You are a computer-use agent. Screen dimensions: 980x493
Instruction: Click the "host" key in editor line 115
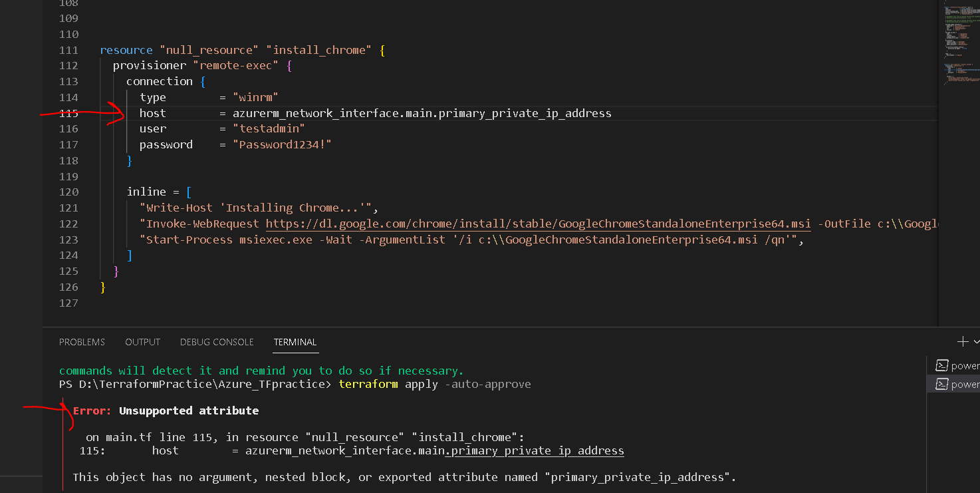click(x=153, y=113)
